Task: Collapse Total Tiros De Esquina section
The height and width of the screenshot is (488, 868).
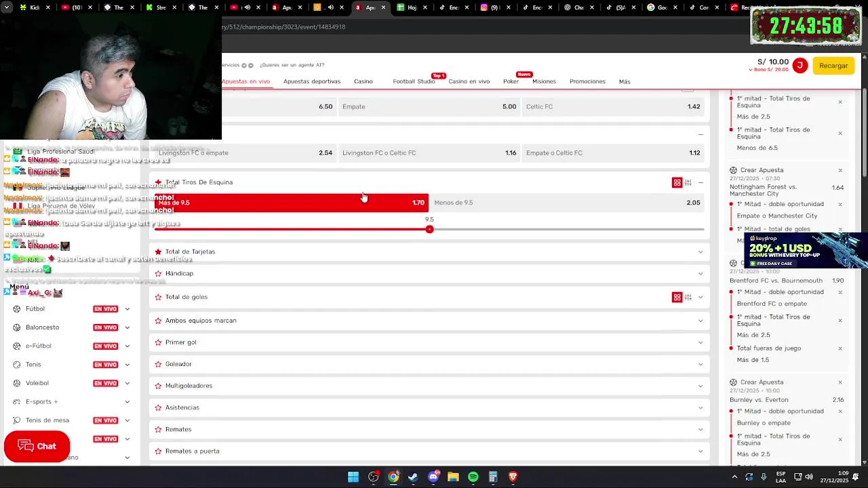Action: 701,182
